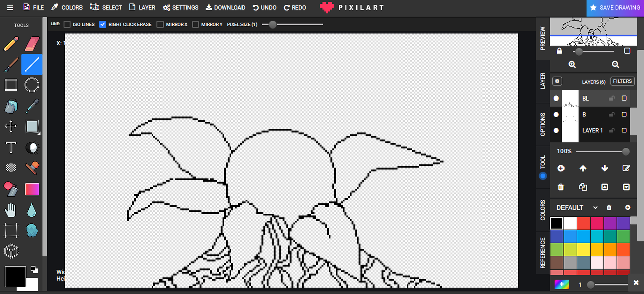Click the 3D cube tool
Viewport: 644px width, 294px height.
click(x=11, y=251)
